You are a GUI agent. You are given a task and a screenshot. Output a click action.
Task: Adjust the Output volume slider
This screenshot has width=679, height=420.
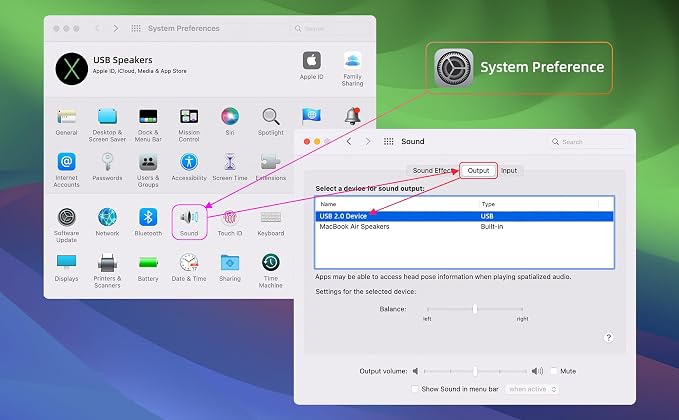coord(475,371)
